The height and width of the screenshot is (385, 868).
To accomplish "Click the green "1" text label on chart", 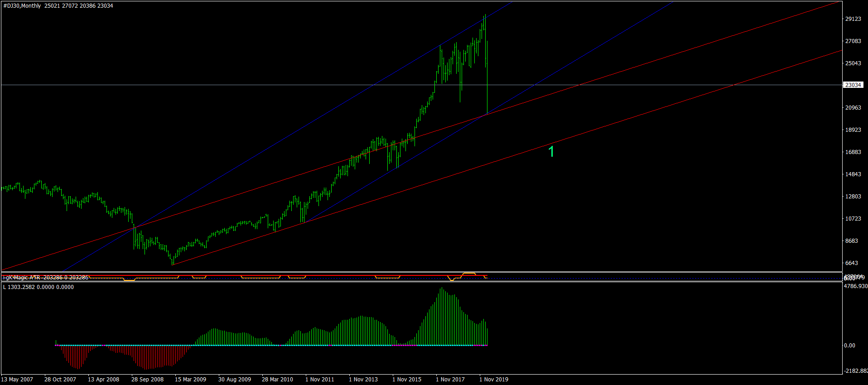I will pos(551,152).
